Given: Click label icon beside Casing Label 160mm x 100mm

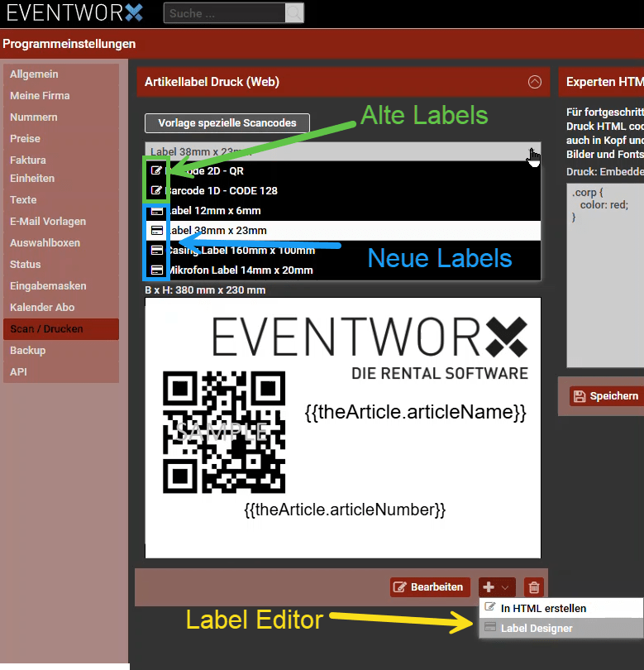Looking at the screenshot, I should click(x=156, y=251).
